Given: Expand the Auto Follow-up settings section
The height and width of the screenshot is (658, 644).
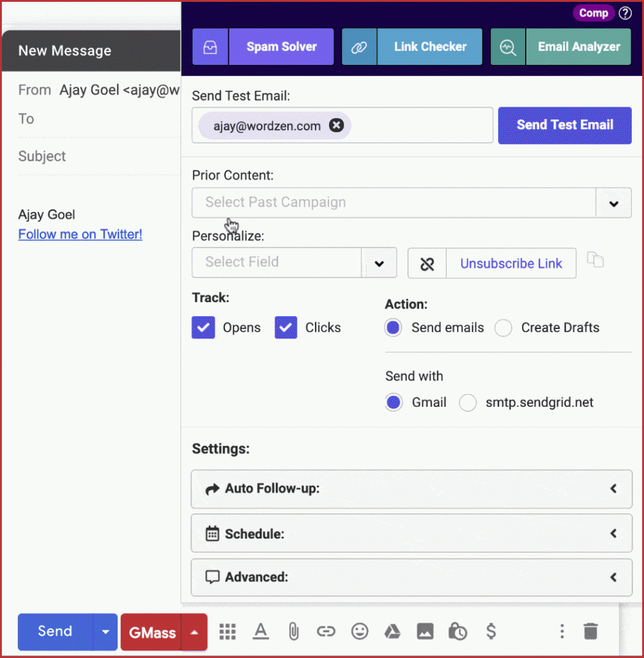Looking at the screenshot, I should click(411, 489).
